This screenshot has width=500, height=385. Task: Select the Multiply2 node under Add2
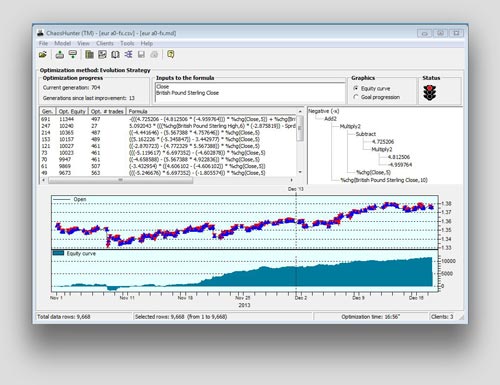click(350, 126)
